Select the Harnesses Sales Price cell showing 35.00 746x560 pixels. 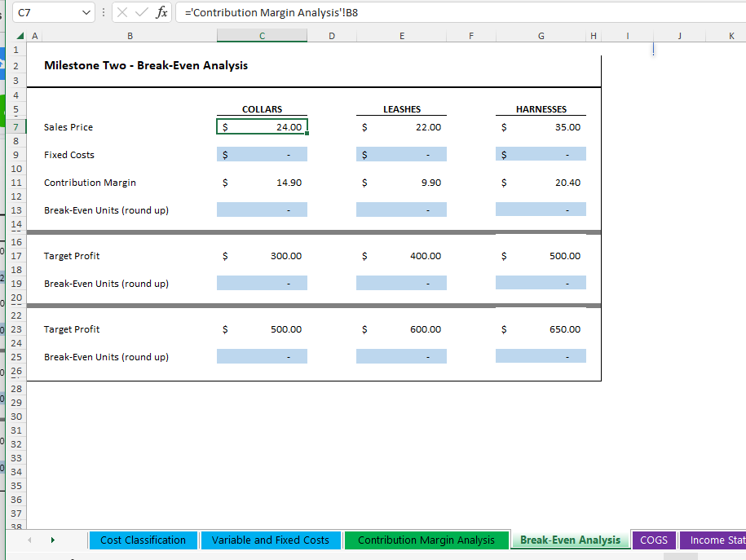click(540, 126)
